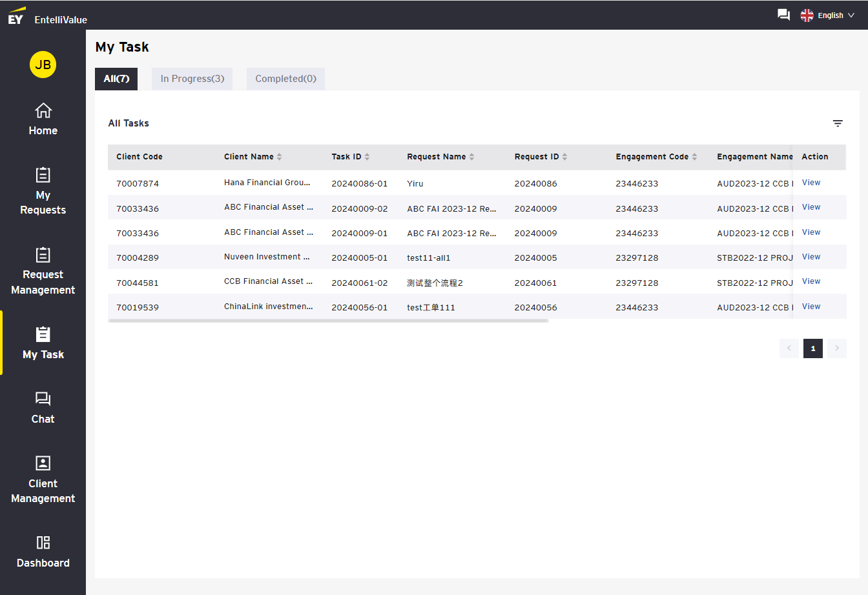Screen dimensions: 868x595
Task: View task 20240009-01
Action: [811, 232]
